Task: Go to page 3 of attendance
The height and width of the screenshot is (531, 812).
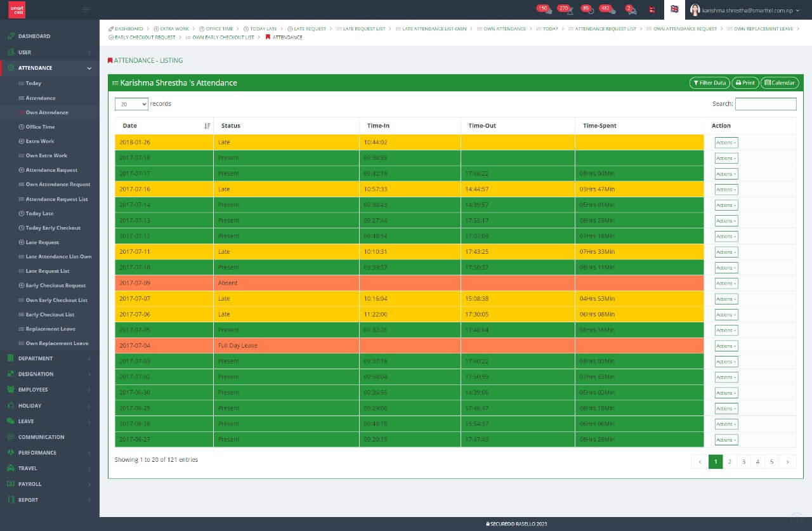Action: point(743,462)
